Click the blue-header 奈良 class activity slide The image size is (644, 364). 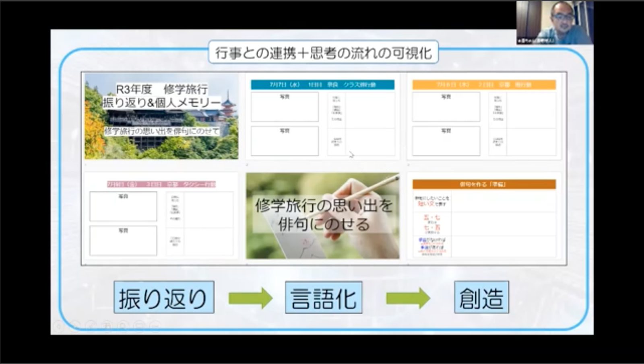coord(323,117)
